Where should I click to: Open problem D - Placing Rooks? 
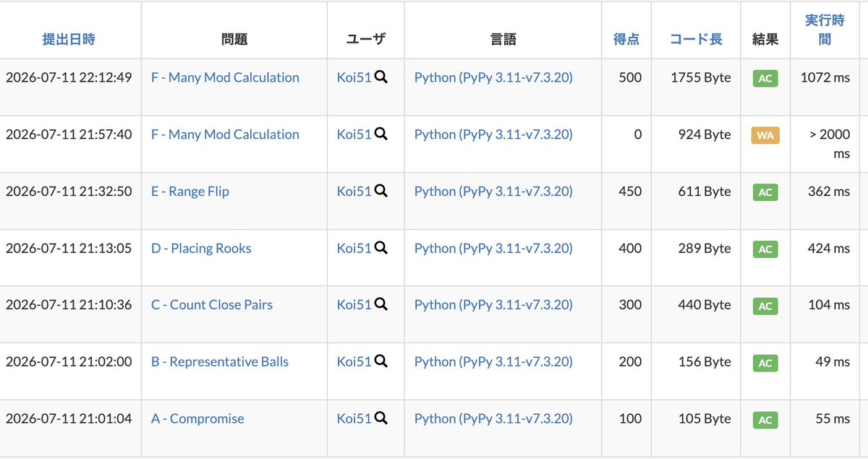click(x=201, y=248)
